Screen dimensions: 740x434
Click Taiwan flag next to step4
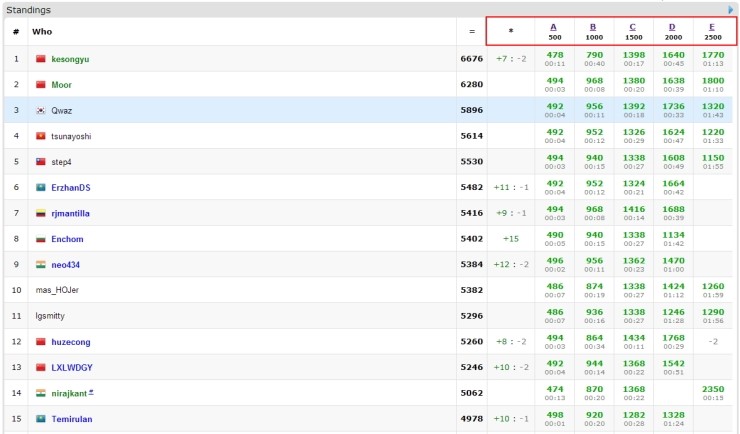[x=41, y=162]
